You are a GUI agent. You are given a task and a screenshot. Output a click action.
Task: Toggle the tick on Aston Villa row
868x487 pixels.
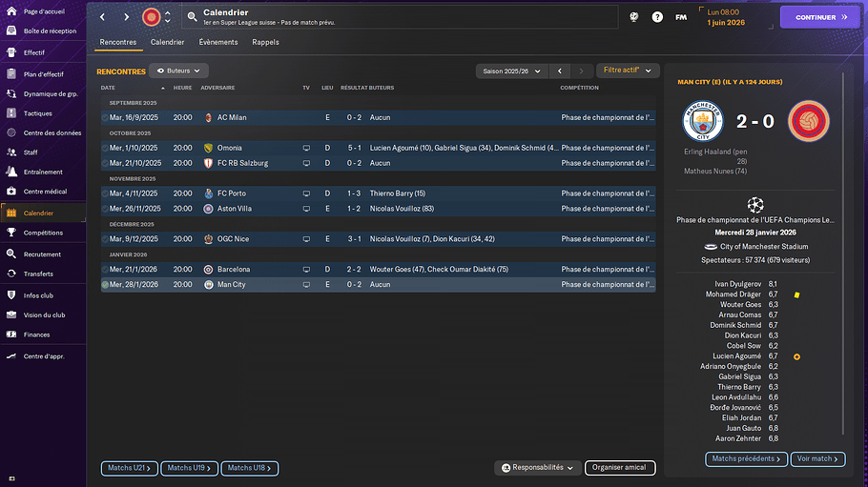coord(105,209)
